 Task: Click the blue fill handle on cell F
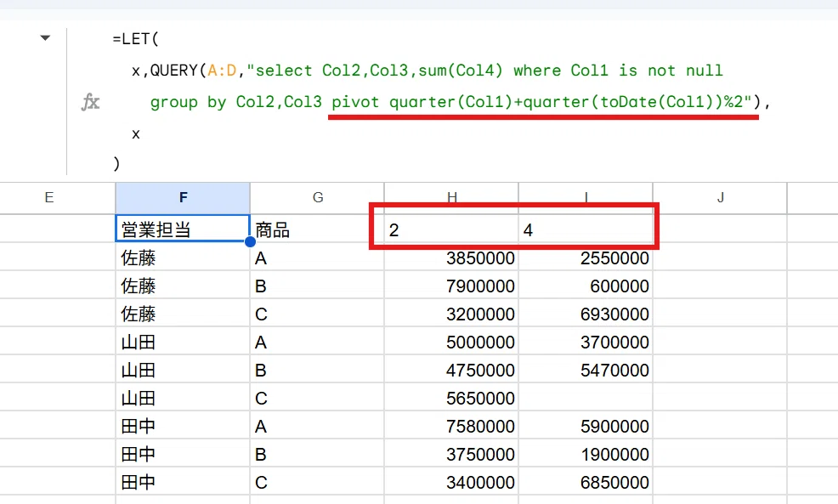point(250,241)
